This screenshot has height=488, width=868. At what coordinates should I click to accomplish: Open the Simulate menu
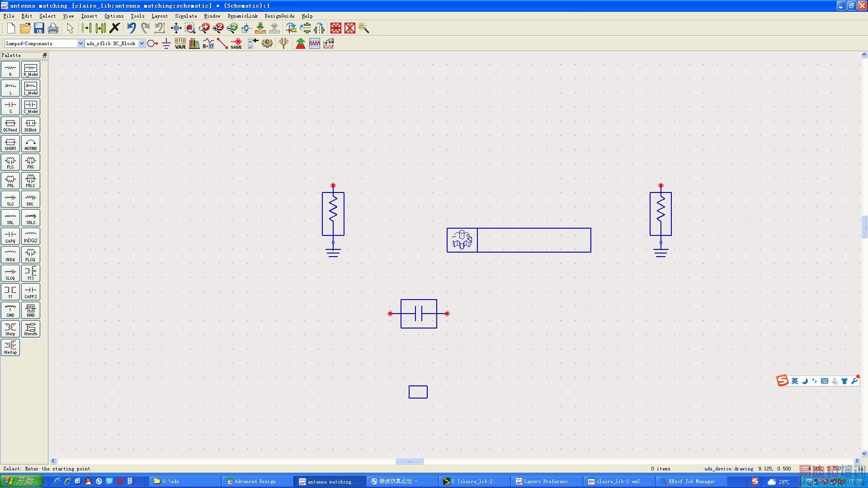click(x=185, y=16)
